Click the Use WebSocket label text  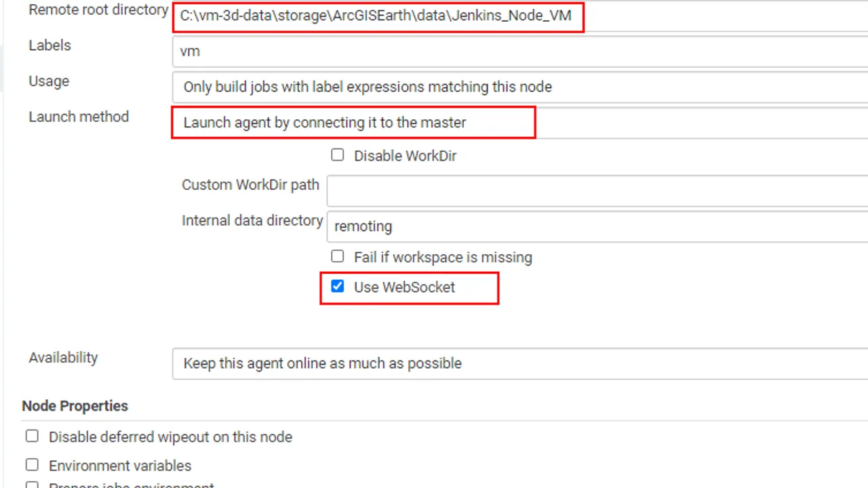pyautogui.click(x=404, y=287)
